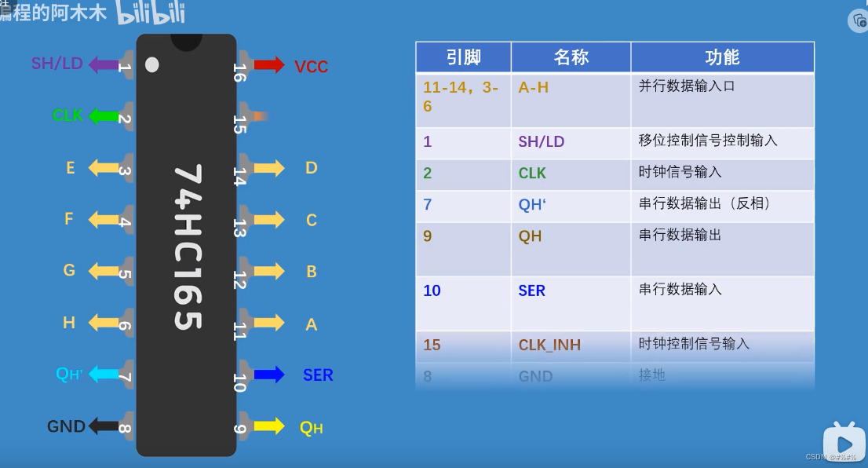The width and height of the screenshot is (868, 468).
Task: Click the pin number '1' table cell
Action: click(x=463, y=144)
